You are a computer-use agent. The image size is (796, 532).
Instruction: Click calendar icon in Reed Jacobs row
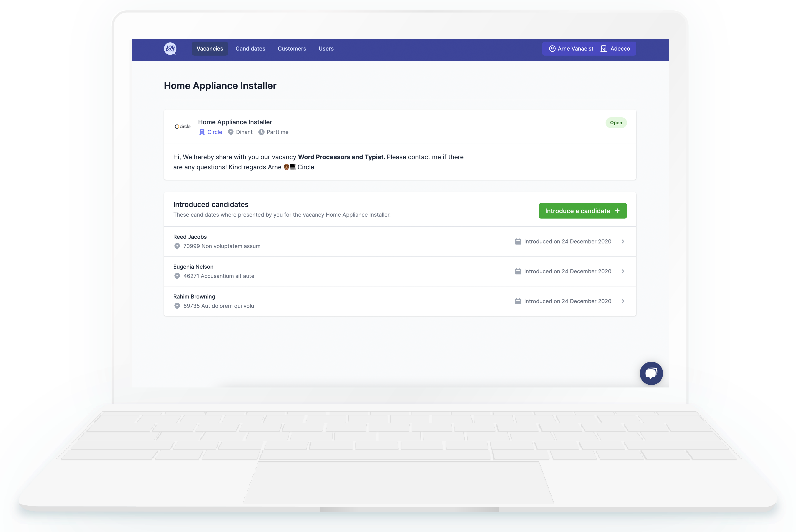click(x=518, y=242)
